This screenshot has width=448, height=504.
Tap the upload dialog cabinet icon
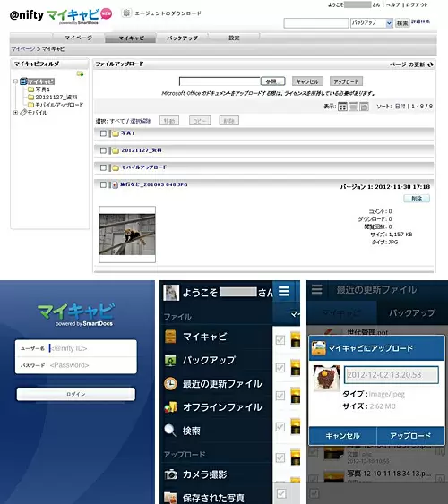pyautogui.click(x=319, y=348)
